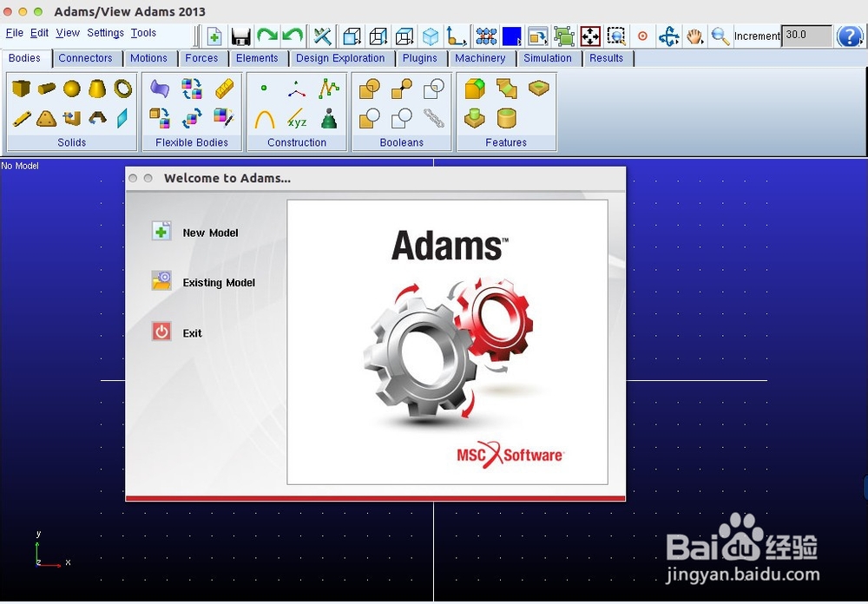Click the Boss feature icon
868x604 pixels.
[x=475, y=118]
